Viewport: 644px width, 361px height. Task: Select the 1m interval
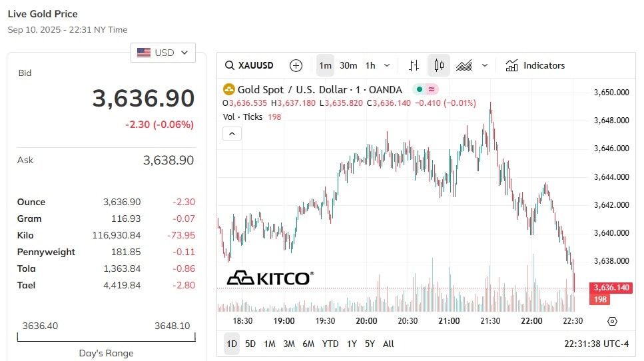pyautogui.click(x=325, y=65)
